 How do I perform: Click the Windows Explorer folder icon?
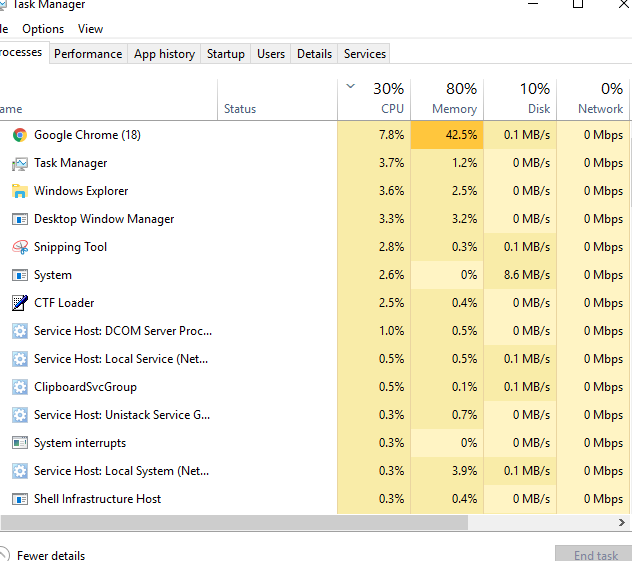[20, 191]
